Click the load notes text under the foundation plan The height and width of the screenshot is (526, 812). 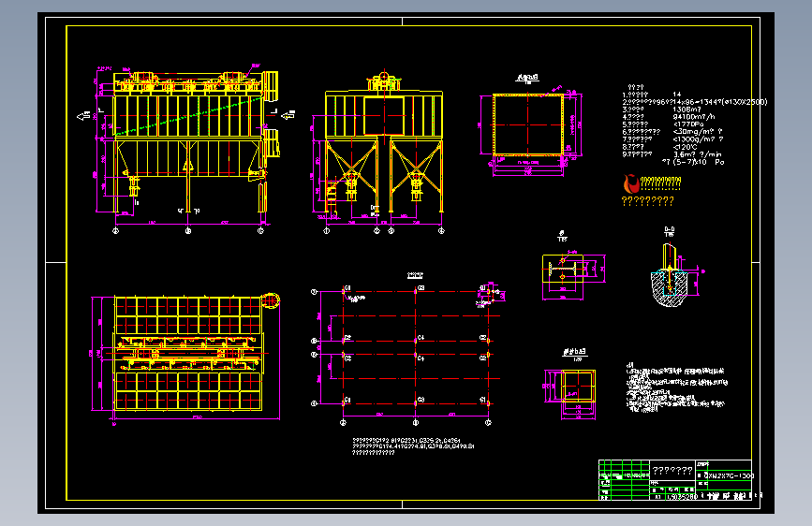413,446
